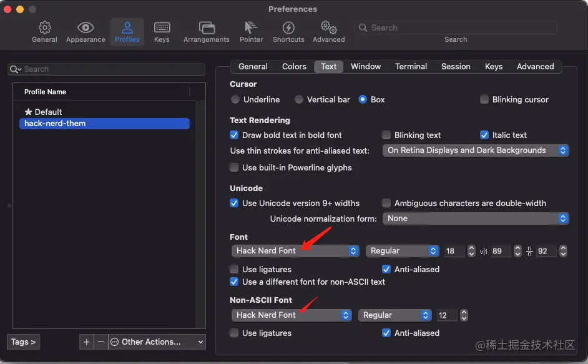Click Non-ASCII font size 12 stepper
This screenshot has height=364, width=588.
click(x=464, y=315)
